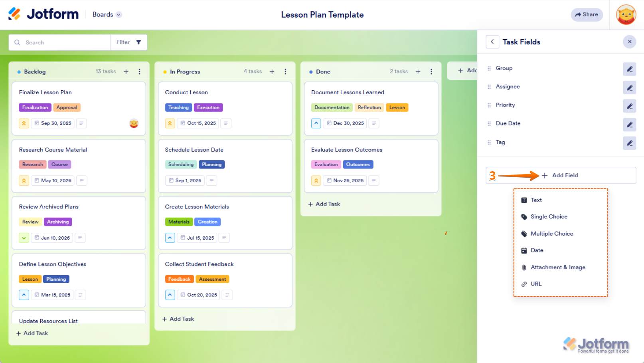The width and height of the screenshot is (644, 363).
Task: Click the user avatar in the header
Action: (626, 15)
